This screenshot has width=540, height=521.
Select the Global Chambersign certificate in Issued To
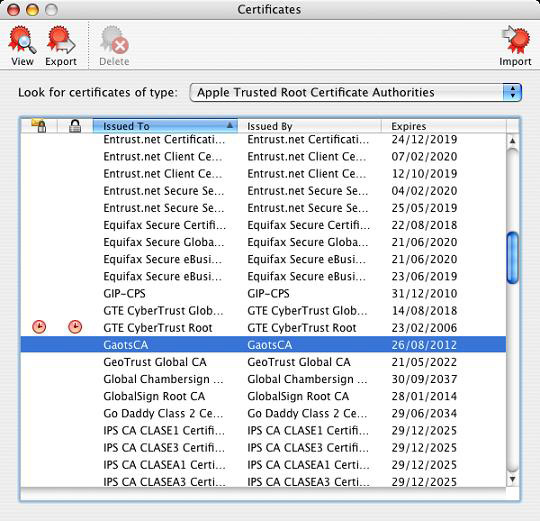[x=163, y=379]
